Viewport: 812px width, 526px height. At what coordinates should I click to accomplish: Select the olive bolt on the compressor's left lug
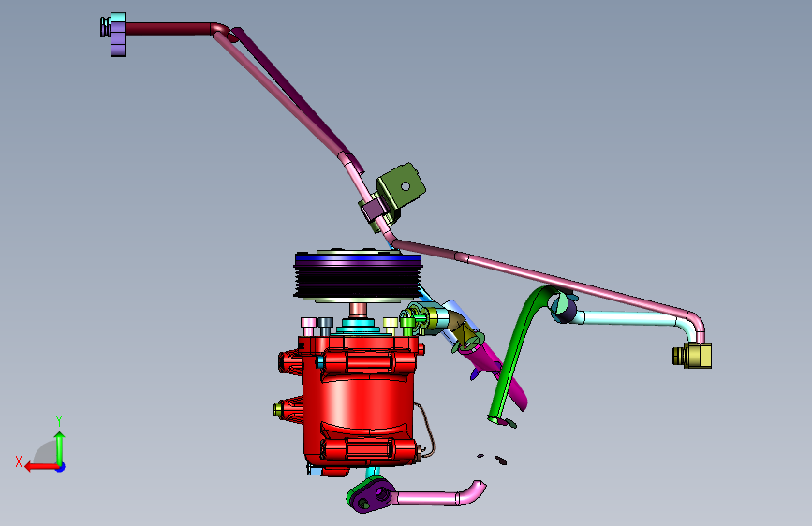pyautogui.click(x=278, y=410)
